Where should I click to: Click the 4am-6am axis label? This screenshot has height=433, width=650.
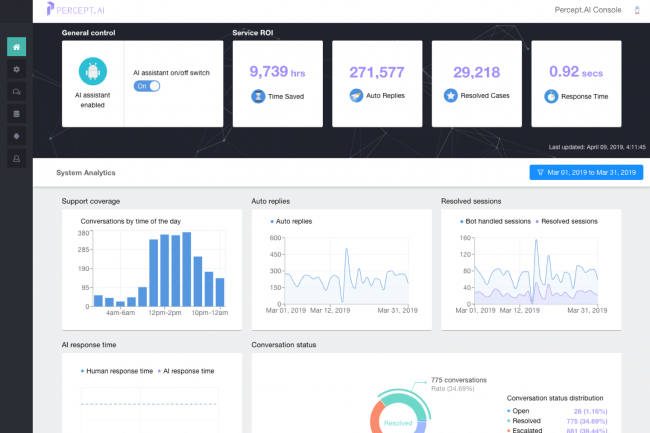[120, 312]
